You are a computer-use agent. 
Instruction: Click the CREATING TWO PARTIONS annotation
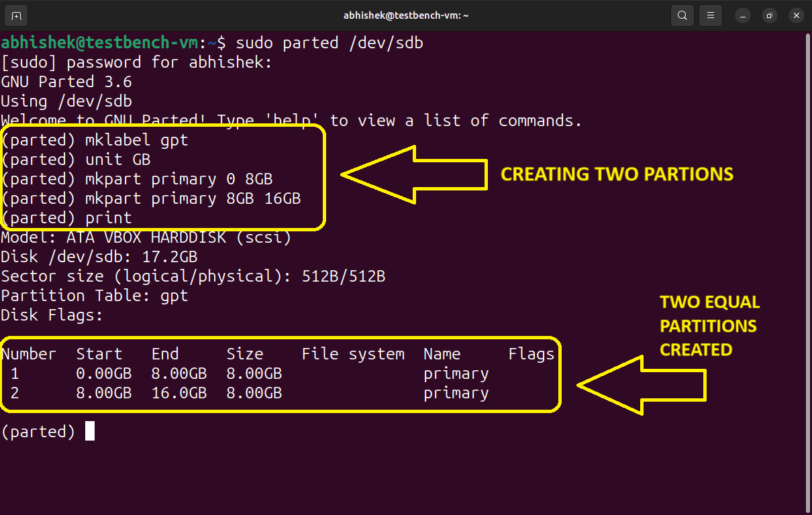pyautogui.click(x=616, y=174)
